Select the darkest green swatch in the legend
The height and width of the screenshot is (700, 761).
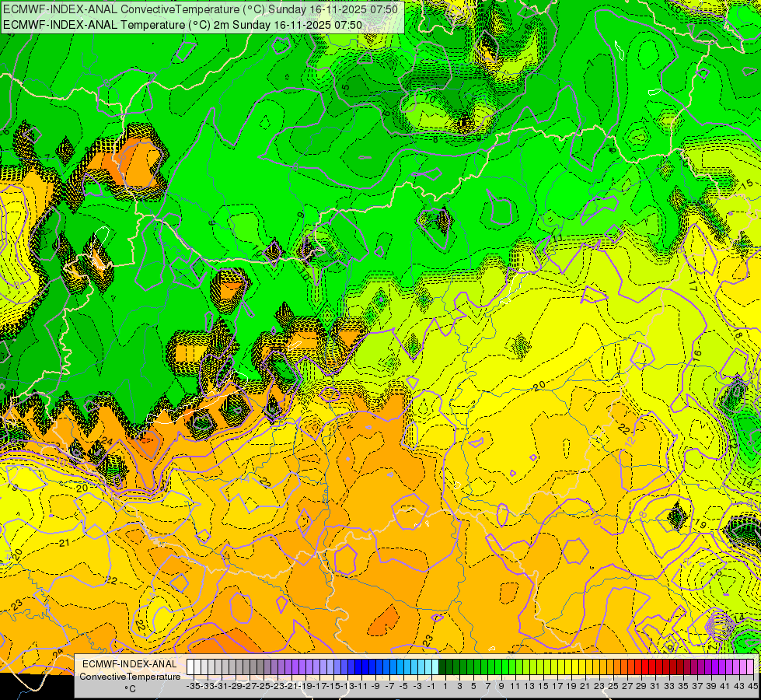click(x=442, y=667)
